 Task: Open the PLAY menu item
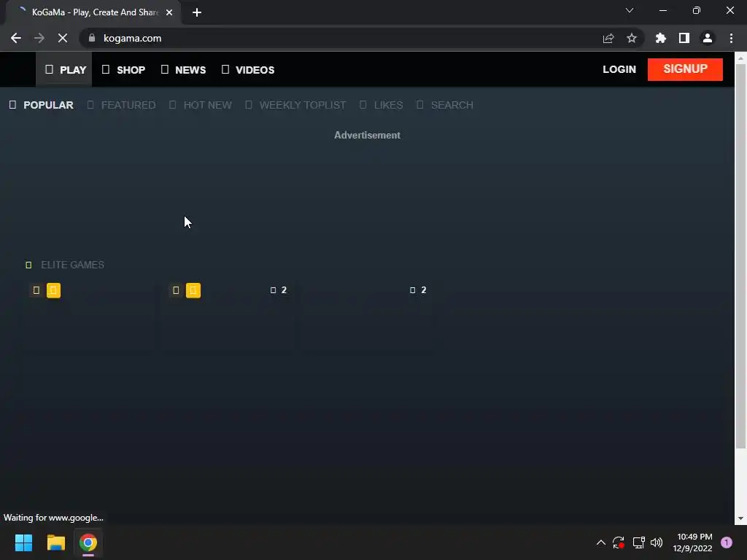[64, 69]
